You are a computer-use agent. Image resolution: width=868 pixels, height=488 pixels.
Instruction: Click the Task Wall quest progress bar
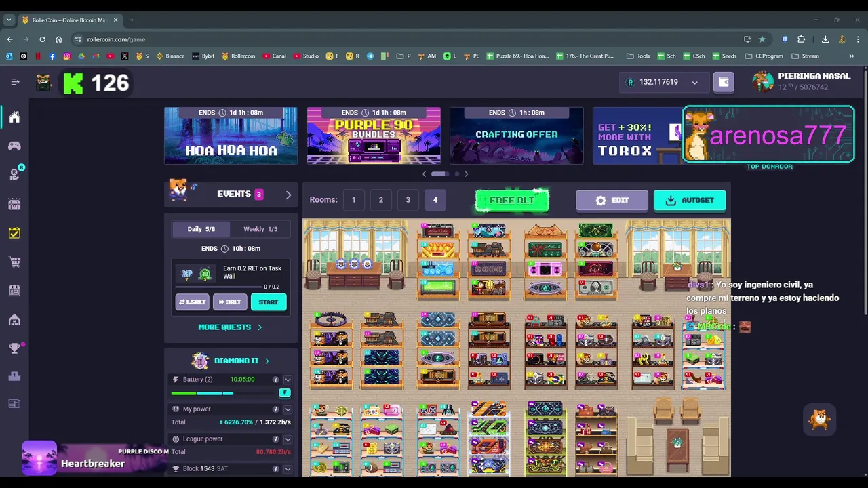[x=218, y=287]
